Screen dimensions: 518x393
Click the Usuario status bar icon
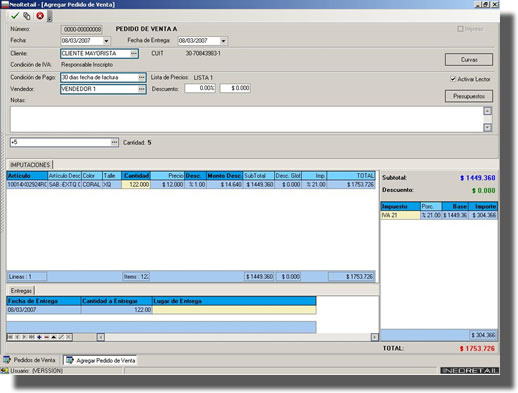(5, 371)
